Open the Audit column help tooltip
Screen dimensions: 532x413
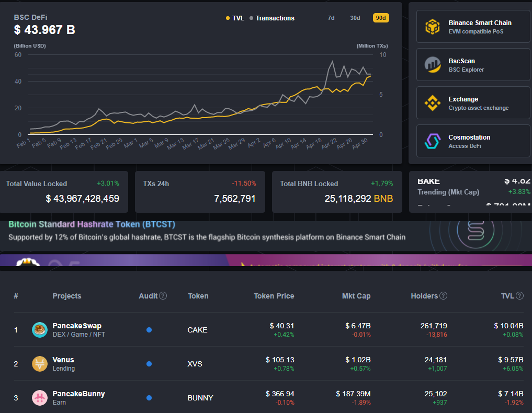click(x=164, y=295)
